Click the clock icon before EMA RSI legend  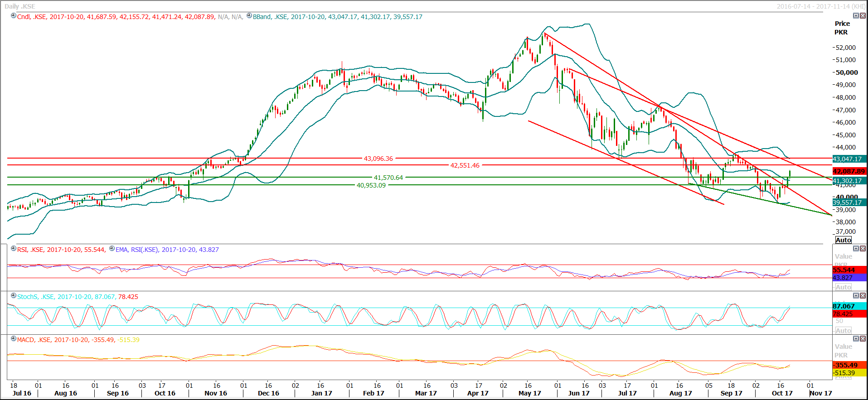[112, 249]
